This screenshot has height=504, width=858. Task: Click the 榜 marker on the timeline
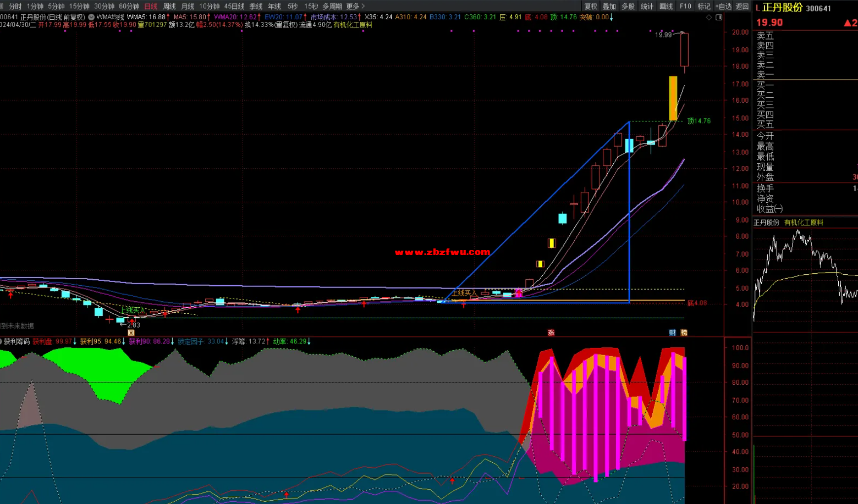(x=684, y=333)
